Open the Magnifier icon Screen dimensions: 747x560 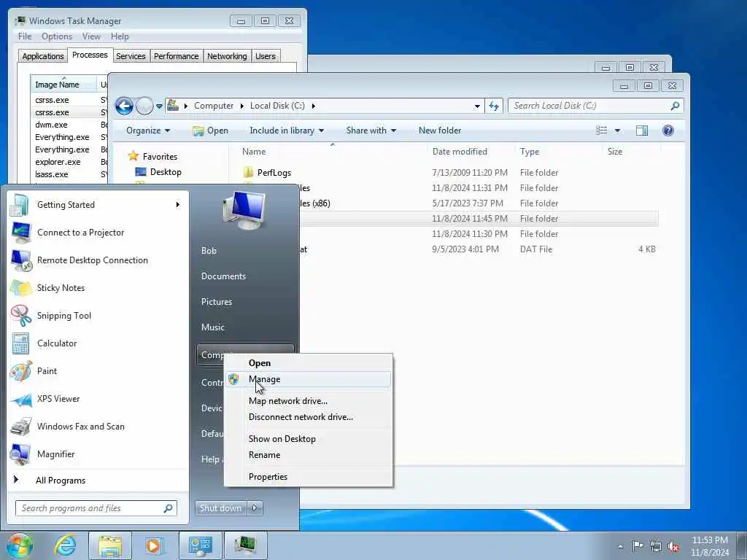click(x=20, y=454)
